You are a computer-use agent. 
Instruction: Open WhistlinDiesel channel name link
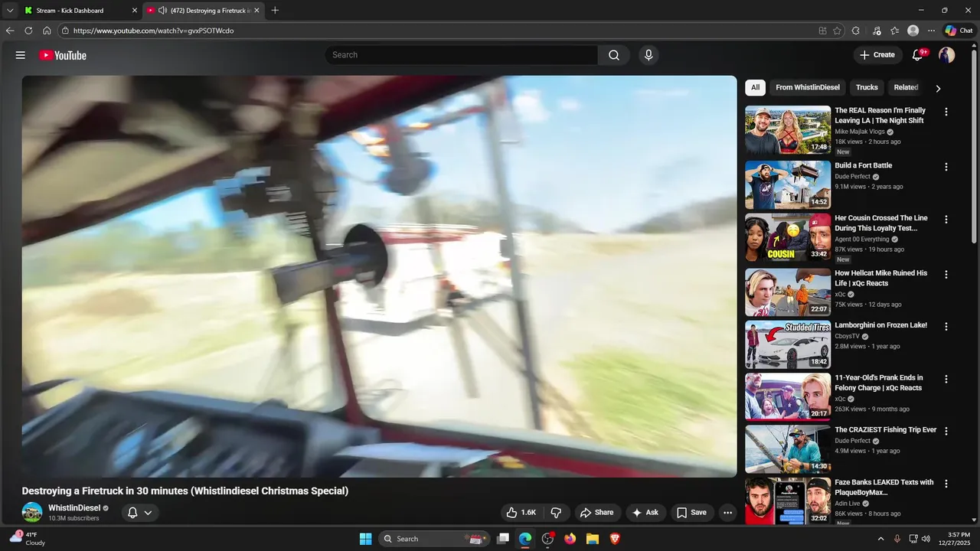(x=74, y=508)
